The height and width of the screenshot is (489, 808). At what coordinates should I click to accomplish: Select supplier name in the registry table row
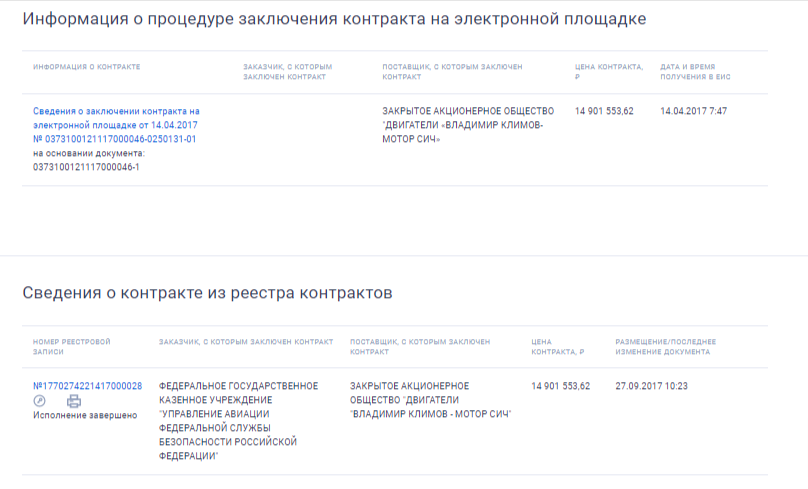(429, 400)
